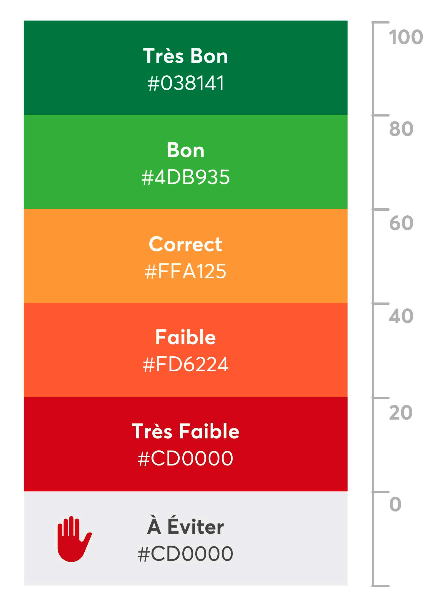The image size is (430, 597).
Task: Click the red stop hand icon
Action: coord(74,539)
